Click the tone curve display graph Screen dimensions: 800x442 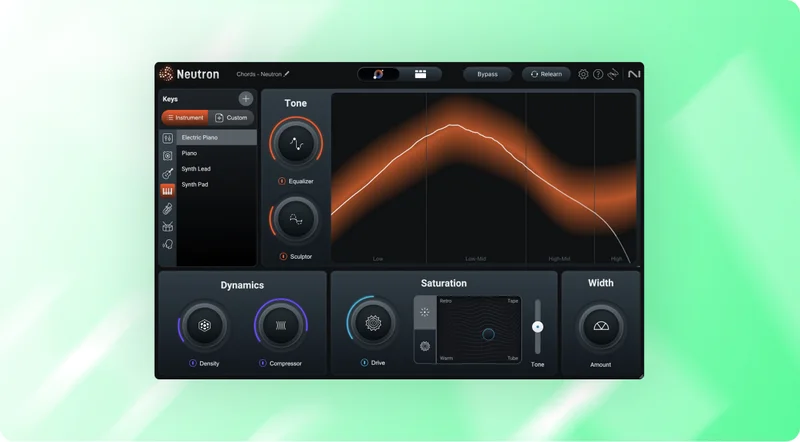coord(484,178)
